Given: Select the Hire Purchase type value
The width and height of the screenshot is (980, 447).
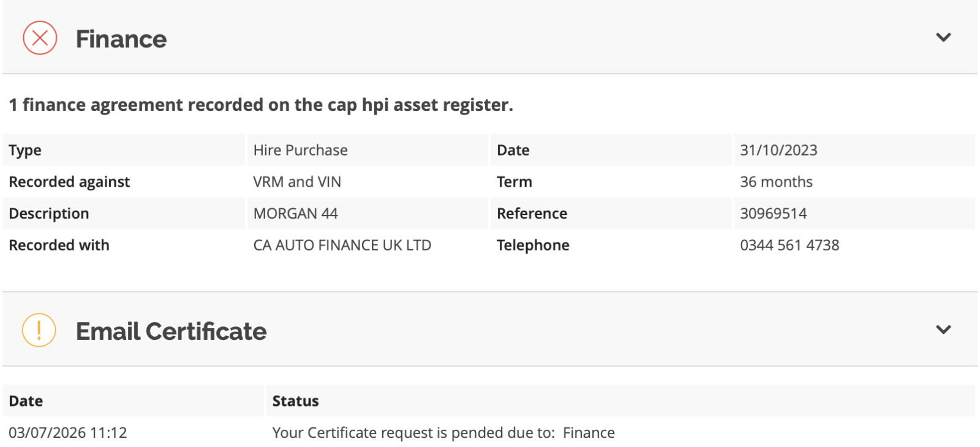Looking at the screenshot, I should pos(300,150).
